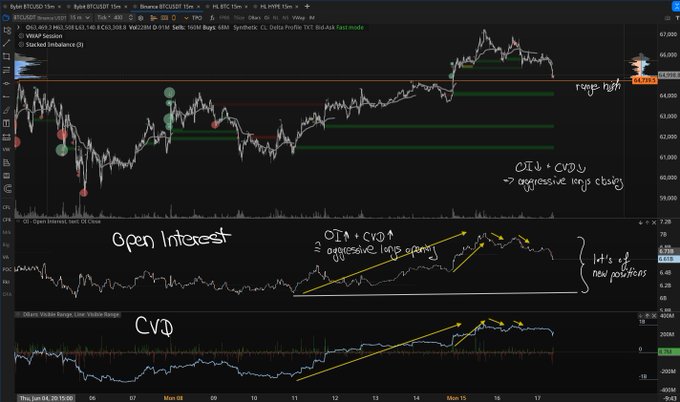This screenshot has height=402, width=680.
Task: Toggle the IM indicator shortcut
Action: 312,18
